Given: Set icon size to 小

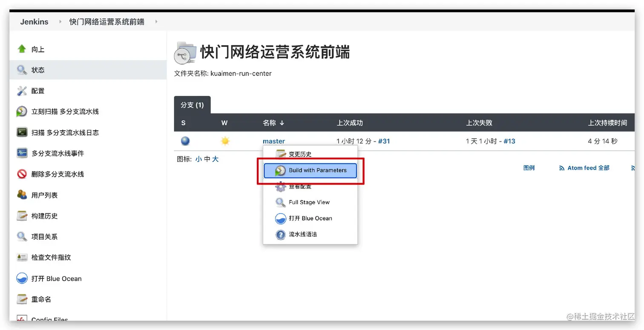Looking at the screenshot, I should click(198, 159).
